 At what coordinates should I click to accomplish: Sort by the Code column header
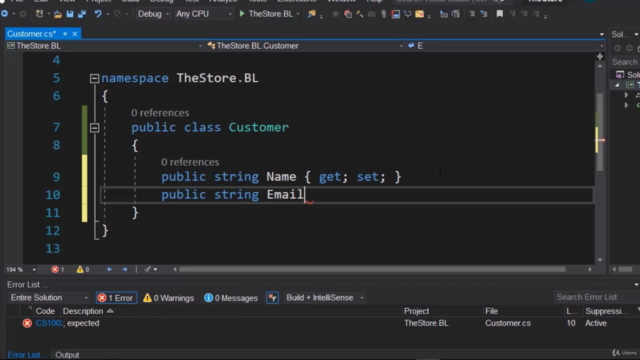click(x=45, y=311)
